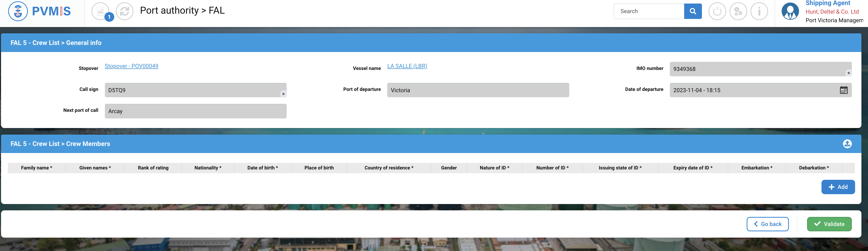
Task: Click the refresh arrows icon
Action: (124, 11)
